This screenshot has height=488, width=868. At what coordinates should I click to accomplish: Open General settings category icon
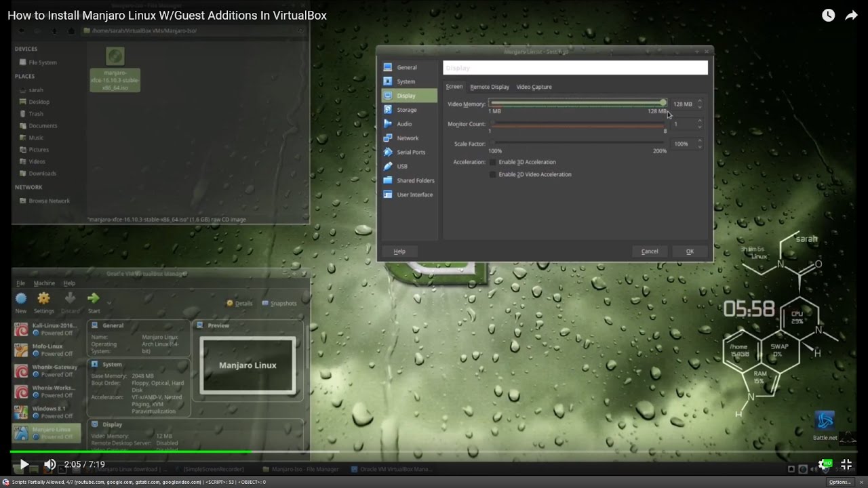click(x=388, y=67)
